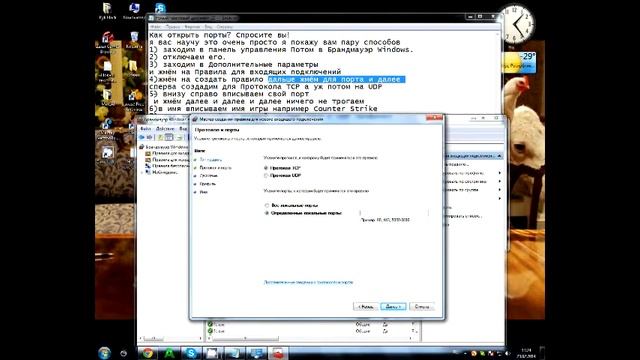Open the green A application in the taskbar

(169, 353)
